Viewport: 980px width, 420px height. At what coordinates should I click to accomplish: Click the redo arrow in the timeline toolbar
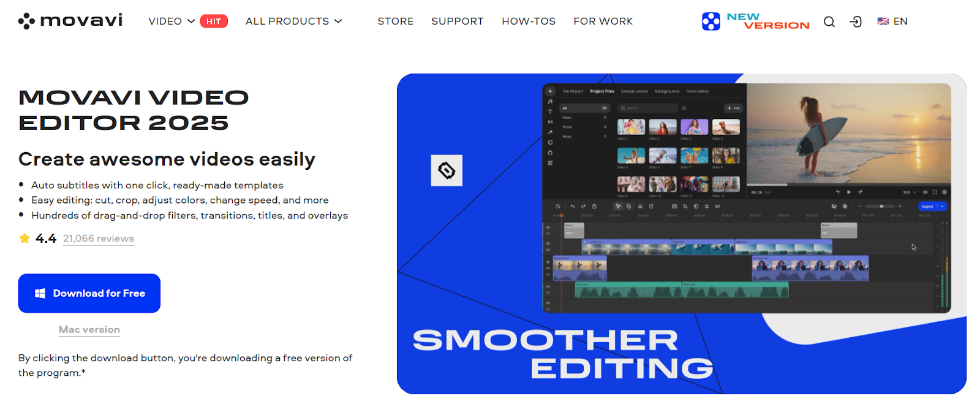click(583, 207)
